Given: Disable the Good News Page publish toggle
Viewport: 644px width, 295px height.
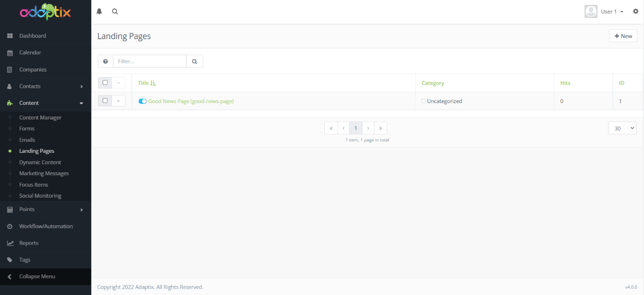Looking at the screenshot, I should (x=142, y=101).
